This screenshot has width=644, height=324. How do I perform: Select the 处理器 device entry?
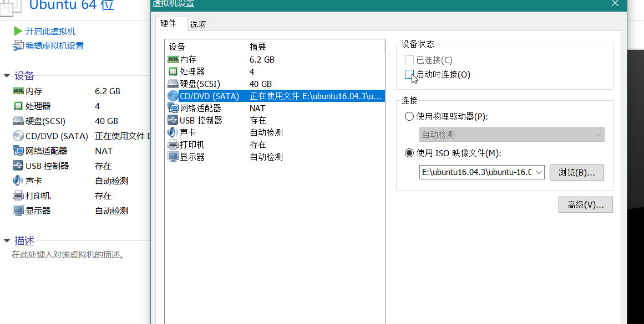[183, 71]
